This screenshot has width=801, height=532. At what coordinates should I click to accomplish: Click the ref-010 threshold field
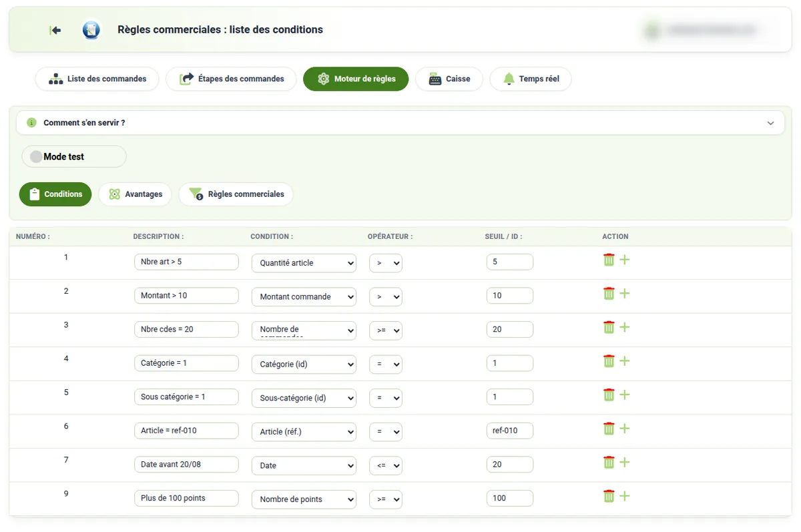point(510,431)
